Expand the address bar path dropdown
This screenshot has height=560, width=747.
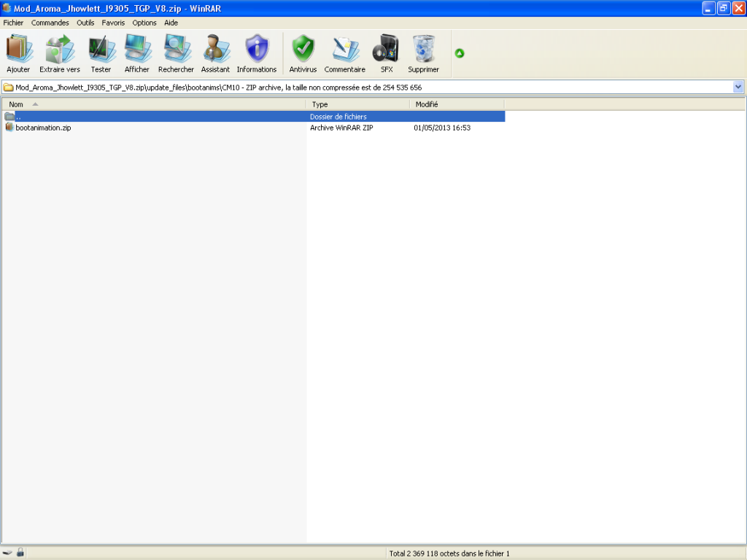[x=738, y=87]
